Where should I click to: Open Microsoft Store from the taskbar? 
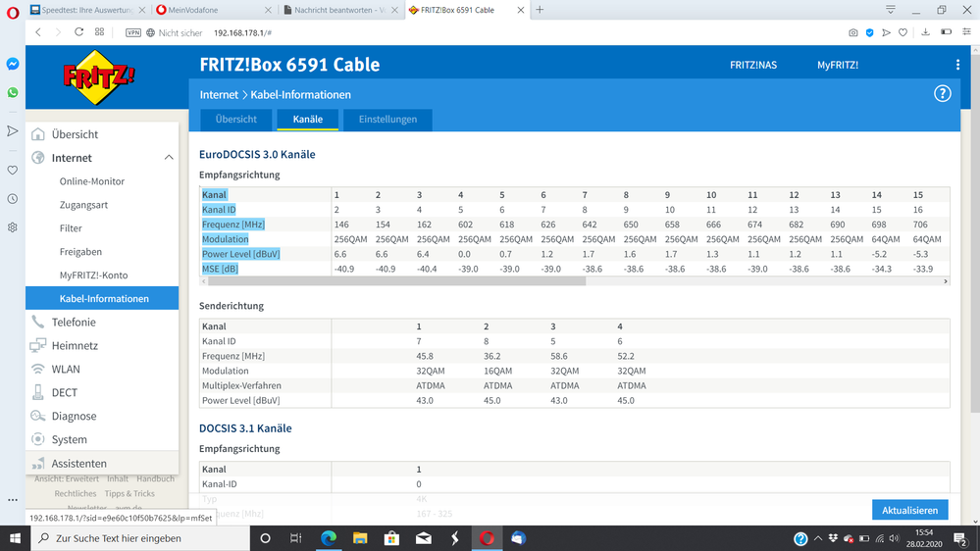point(391,538)
